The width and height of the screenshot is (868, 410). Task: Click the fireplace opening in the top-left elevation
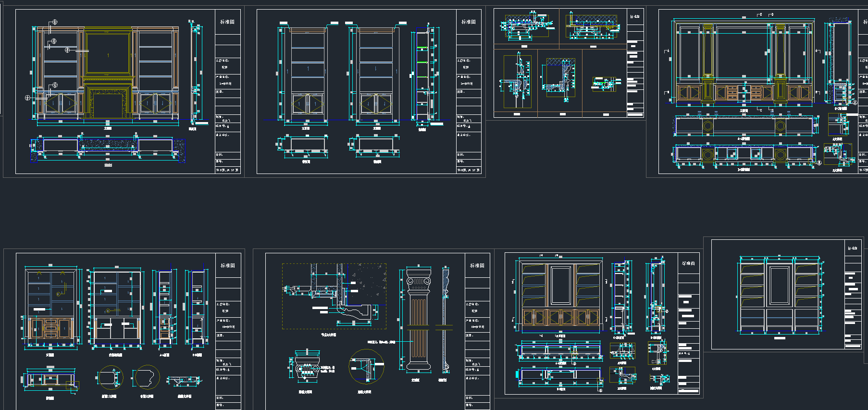[108, 105]
